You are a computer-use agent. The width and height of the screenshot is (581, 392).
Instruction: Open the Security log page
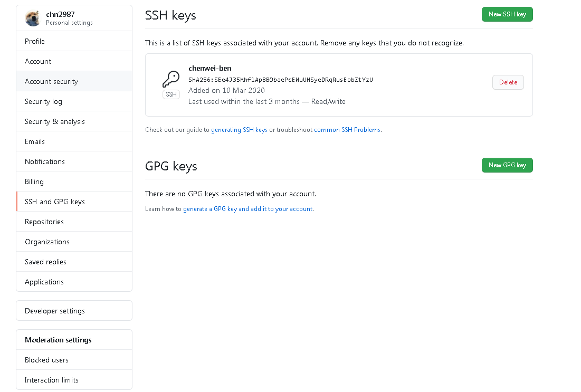pos(43,101)
